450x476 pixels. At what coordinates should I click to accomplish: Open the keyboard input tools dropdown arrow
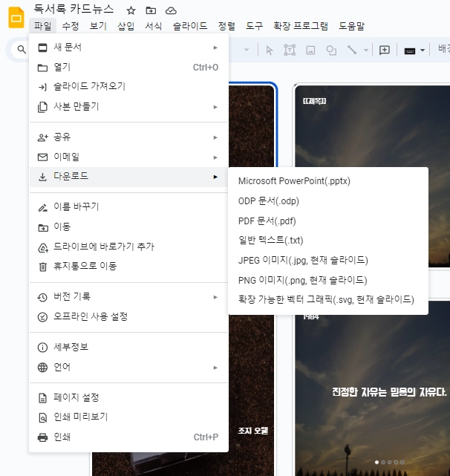[x=423, y=50]
